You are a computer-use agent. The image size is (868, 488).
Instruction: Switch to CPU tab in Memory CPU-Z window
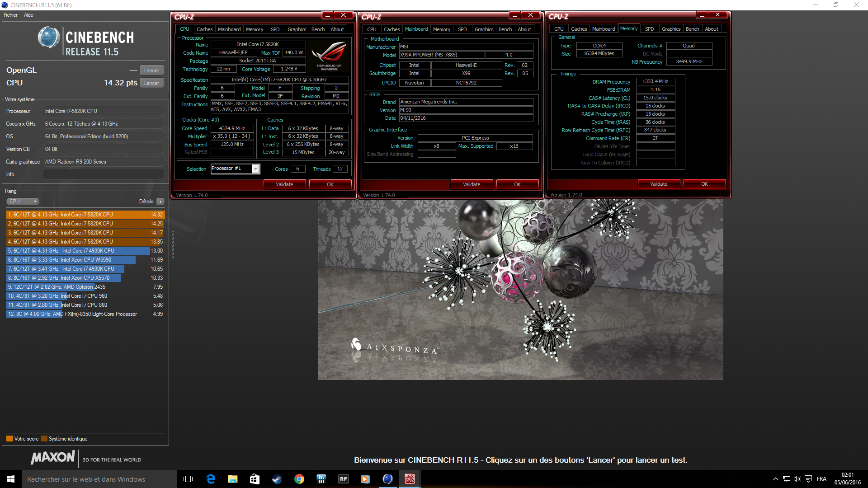point(559,29)
